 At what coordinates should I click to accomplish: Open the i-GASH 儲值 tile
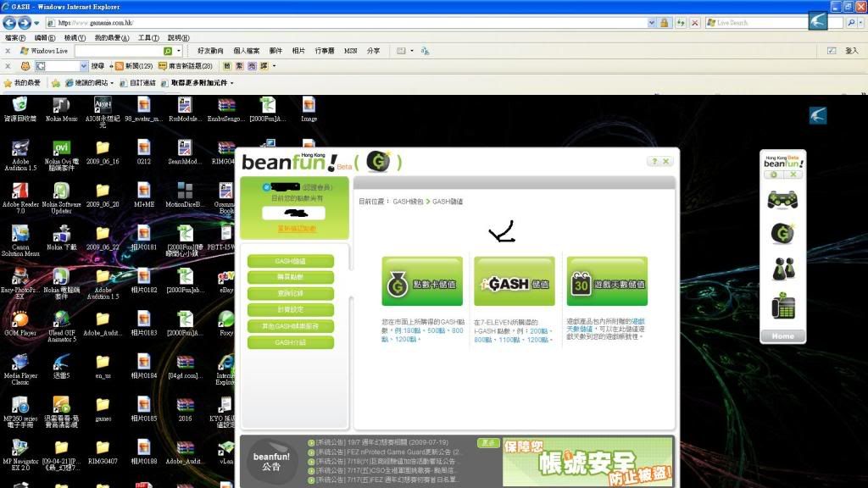tap(514, 281)
